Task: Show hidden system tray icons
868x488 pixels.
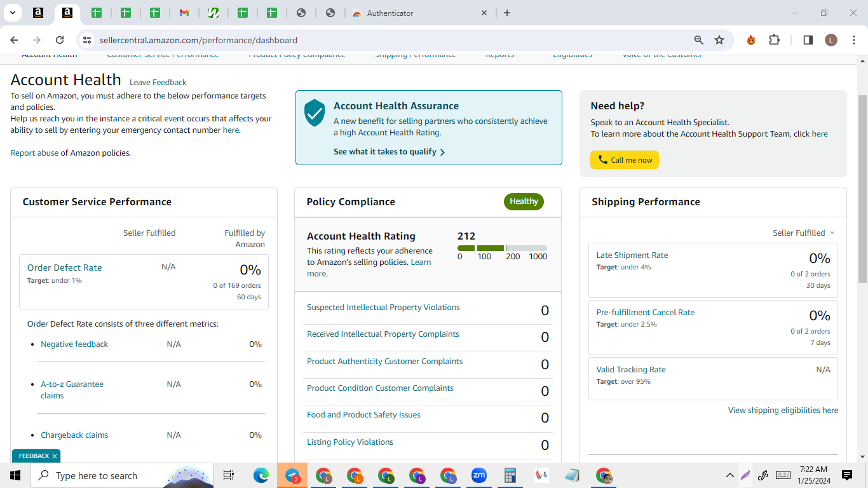Action: pos(730,475)
